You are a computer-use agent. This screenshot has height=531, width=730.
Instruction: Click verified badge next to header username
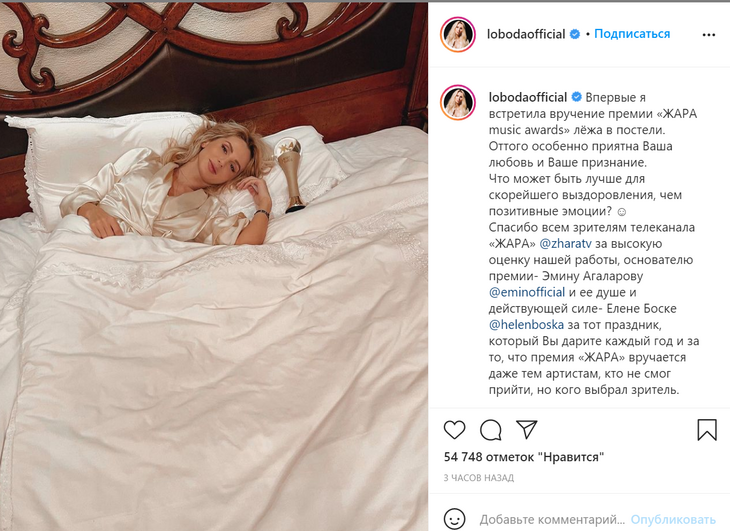(x=575, y=34)
